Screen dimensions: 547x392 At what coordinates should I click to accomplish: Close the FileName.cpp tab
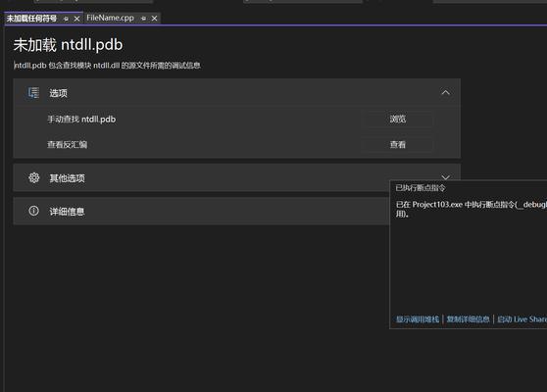(x=155, y=19)
